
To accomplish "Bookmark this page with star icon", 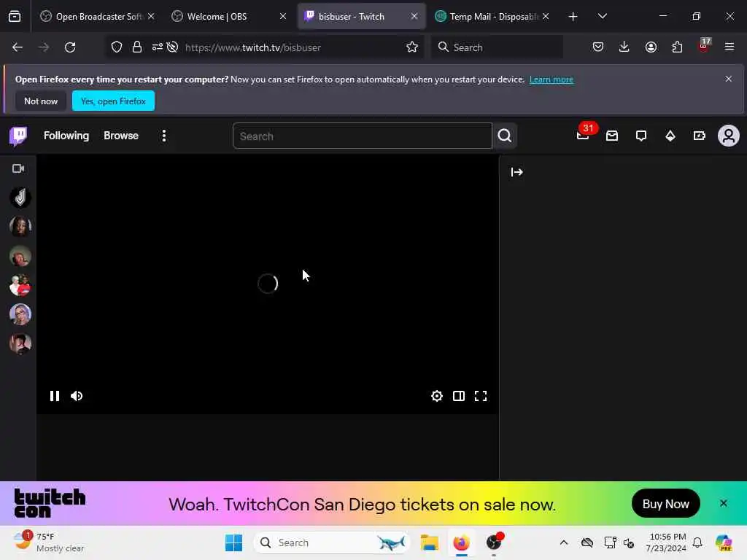I will pyautogui.click(x=412, y=47).
